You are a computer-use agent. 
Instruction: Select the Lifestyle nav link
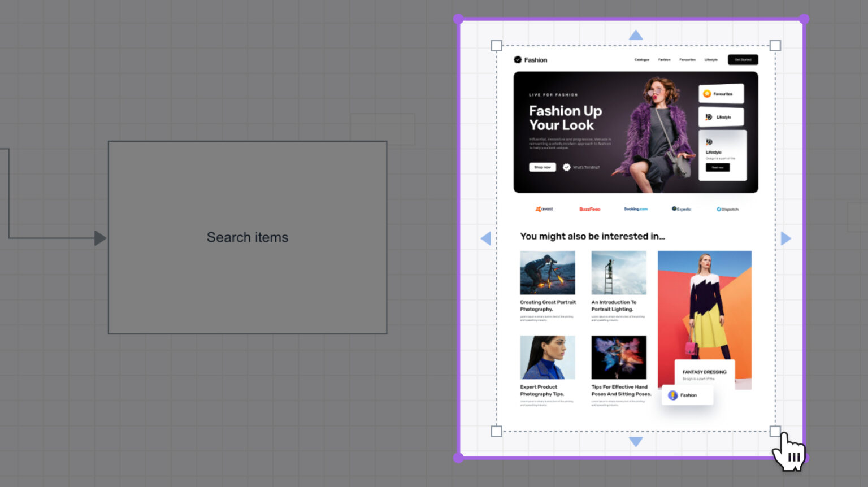(711, 59)
